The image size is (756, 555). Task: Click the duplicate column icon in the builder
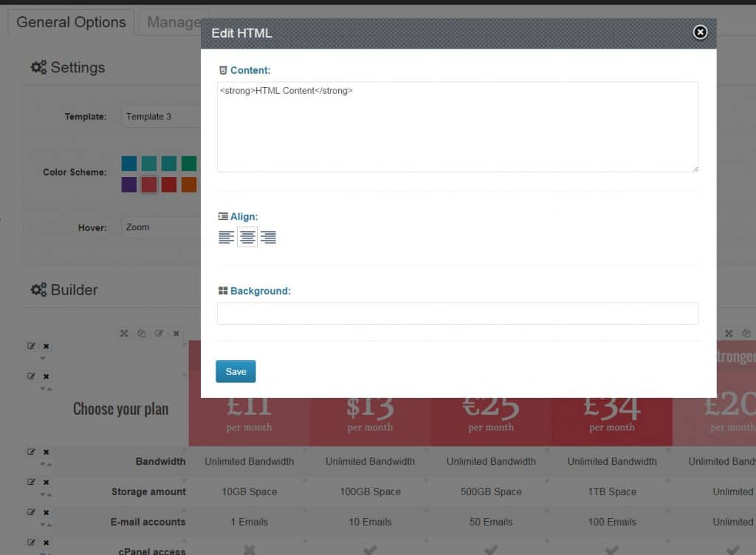point(142,333)
